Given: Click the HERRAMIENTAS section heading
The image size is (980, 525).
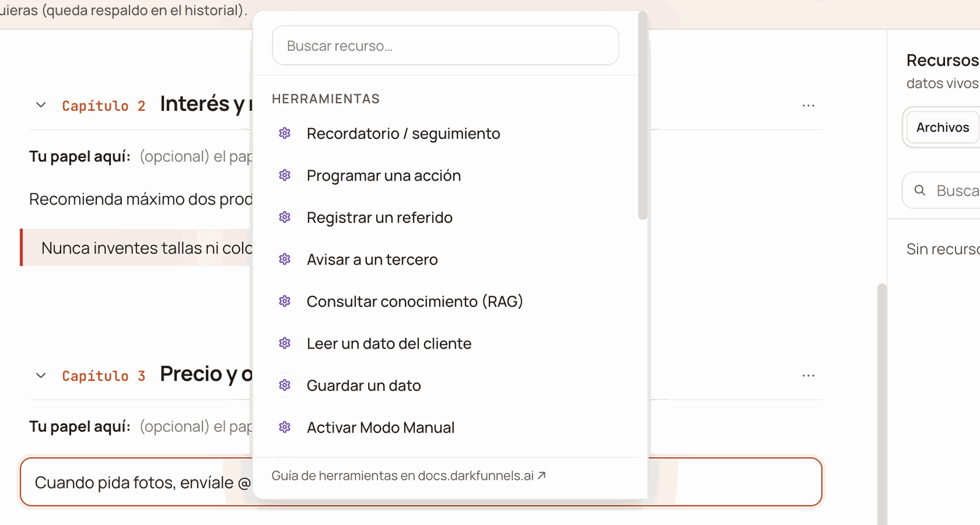Looking at the screenshot, I should tap(326, 99).
